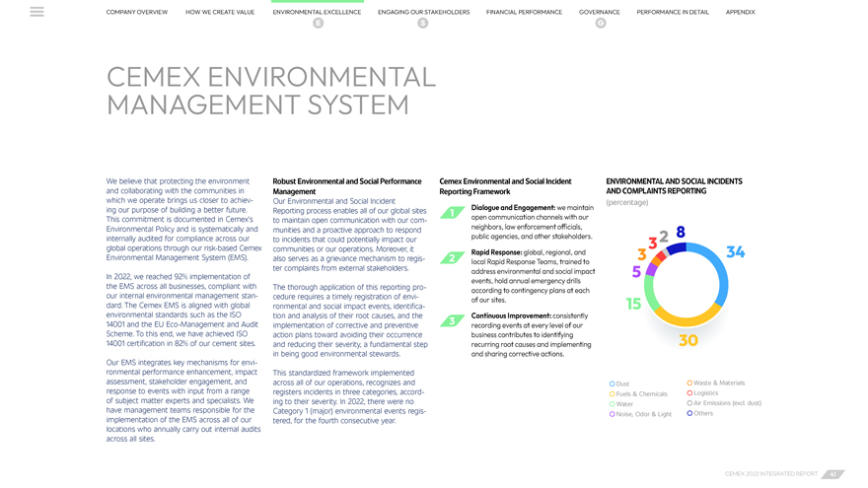Navigate to the Appendix section

(740, 12)
